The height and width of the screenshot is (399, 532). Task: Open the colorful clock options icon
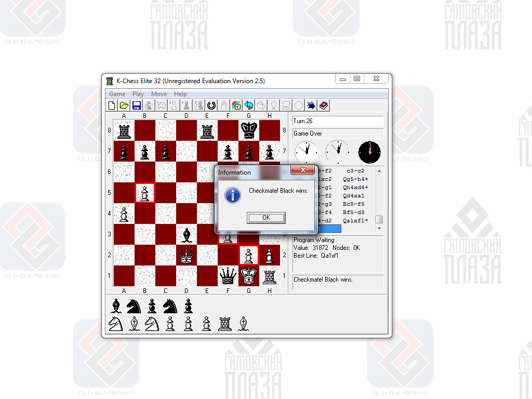click(236, 105)
